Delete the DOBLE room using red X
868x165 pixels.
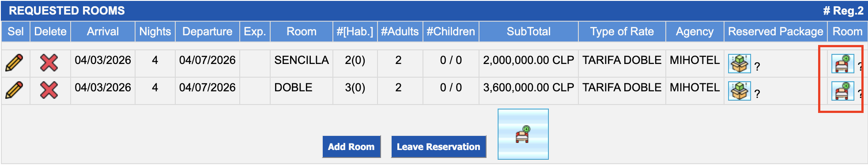(x=49, y=90)
